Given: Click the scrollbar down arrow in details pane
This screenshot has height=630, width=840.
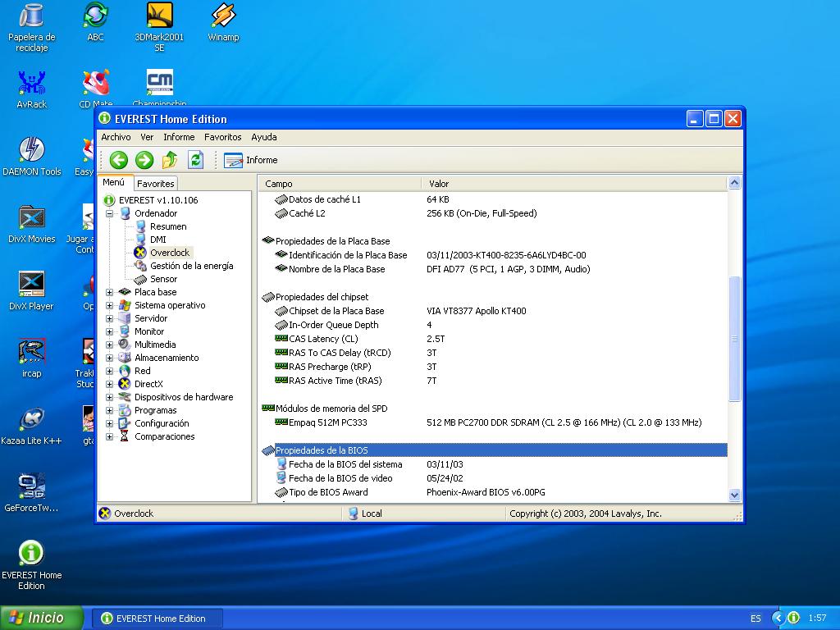Looking at the screenshot, I should coord(734,495).
